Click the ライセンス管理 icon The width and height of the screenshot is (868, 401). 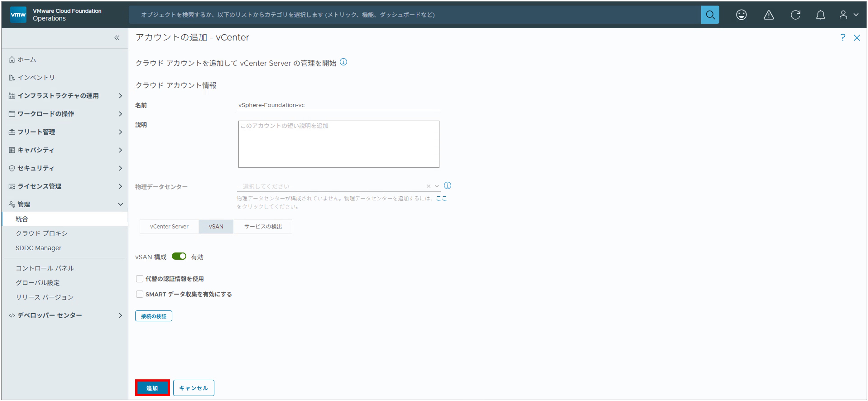(x=12, y=186)
